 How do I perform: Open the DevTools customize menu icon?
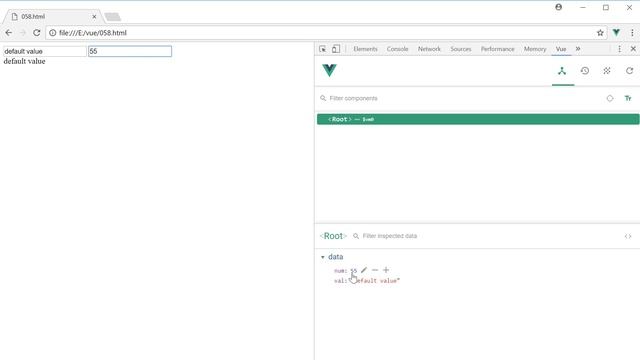coord(619,49)
